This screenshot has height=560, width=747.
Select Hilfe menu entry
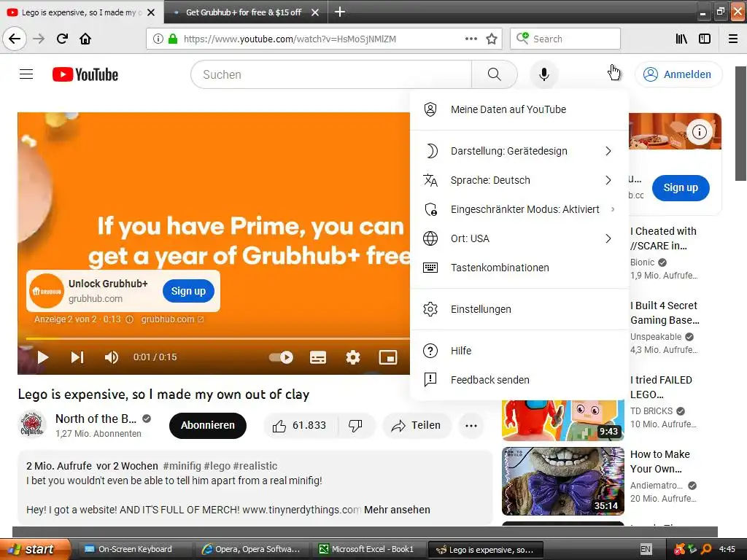coord(519,351)
